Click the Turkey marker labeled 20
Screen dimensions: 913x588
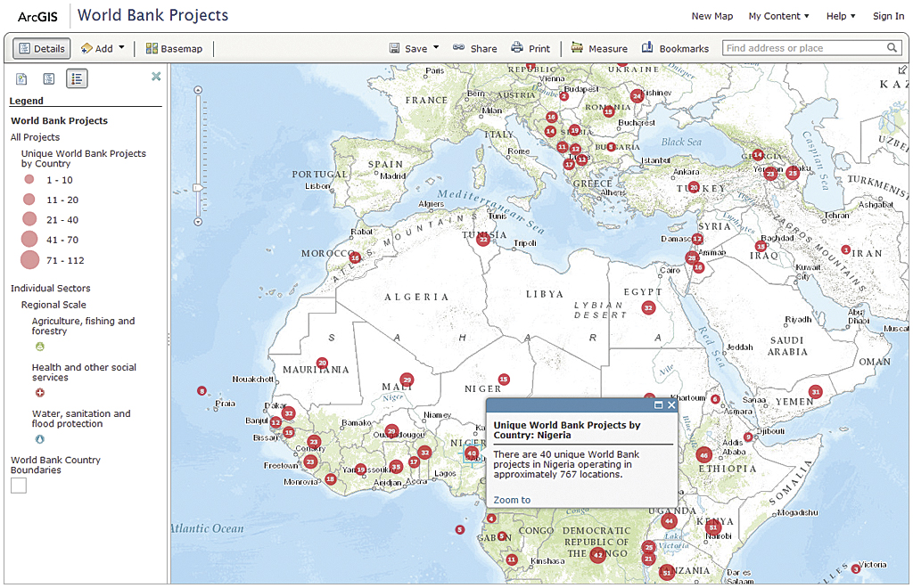pyautogui.click(x=694, y=187)
